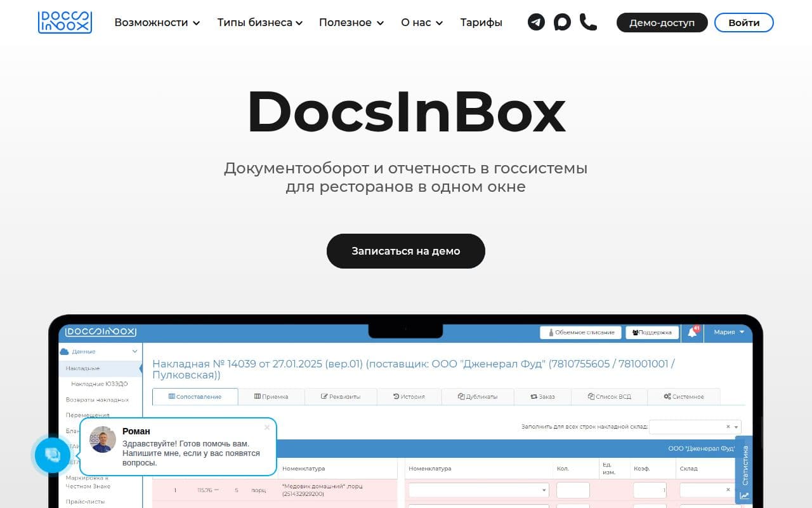
Task: Close Роман's chat greeting popup
Action: coord(267,427)
